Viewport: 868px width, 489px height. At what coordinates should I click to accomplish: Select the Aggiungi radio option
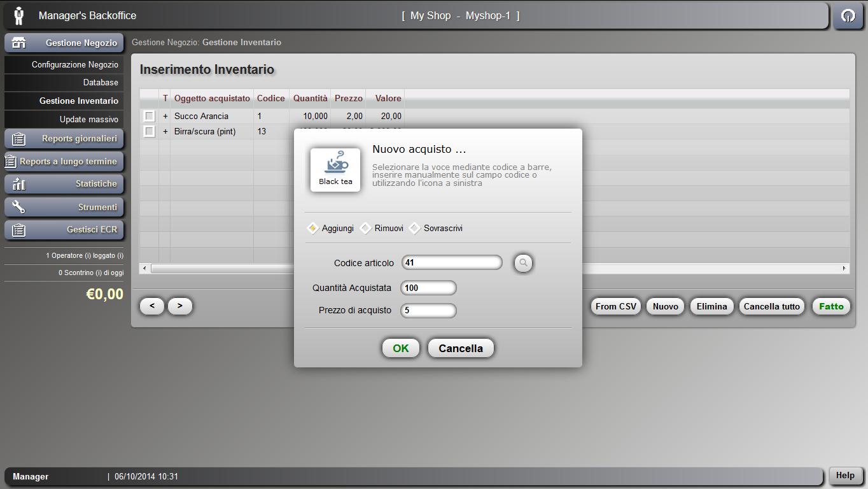[x=312, y=228]
